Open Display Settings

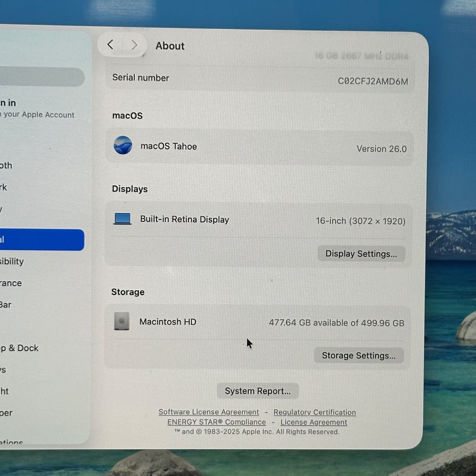[361, 254]
